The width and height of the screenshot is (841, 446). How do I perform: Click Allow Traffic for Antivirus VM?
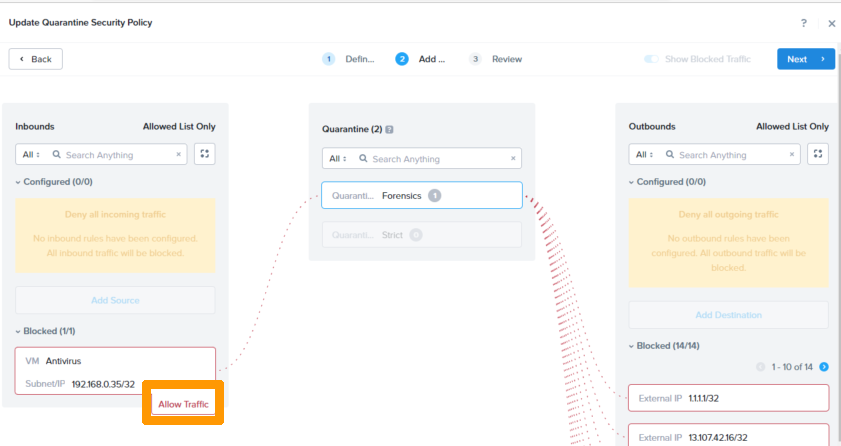click(x=183, y=404)
